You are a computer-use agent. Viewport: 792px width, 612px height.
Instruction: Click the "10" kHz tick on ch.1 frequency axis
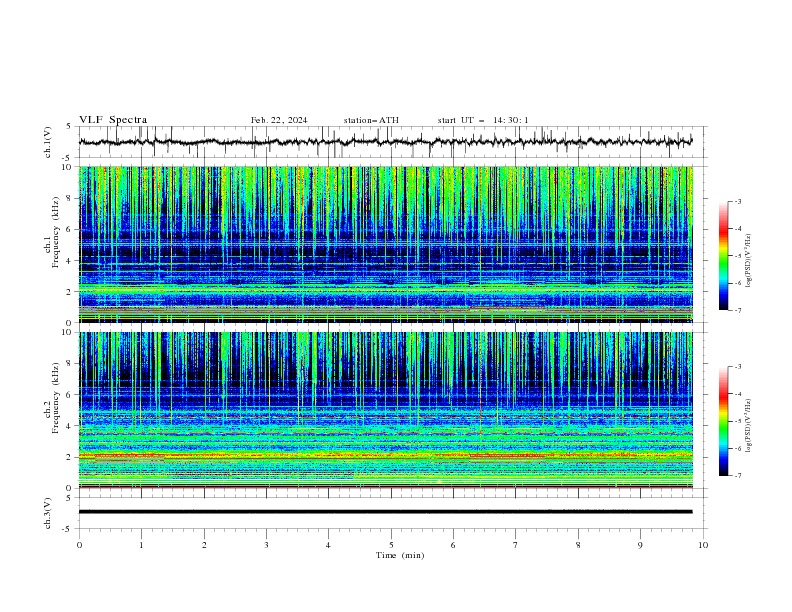tap(69, 167)
